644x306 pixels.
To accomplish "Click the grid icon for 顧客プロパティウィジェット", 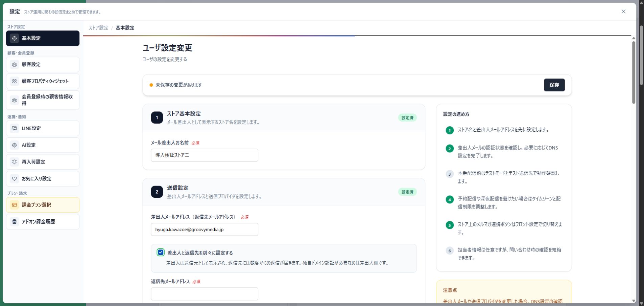I will coord(14,81).
